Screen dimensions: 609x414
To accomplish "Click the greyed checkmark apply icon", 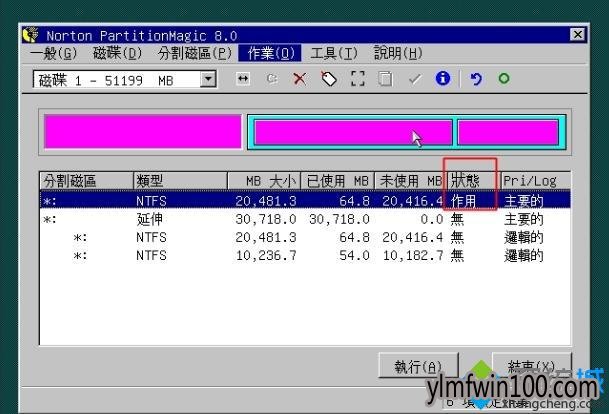I will point(414,79).
